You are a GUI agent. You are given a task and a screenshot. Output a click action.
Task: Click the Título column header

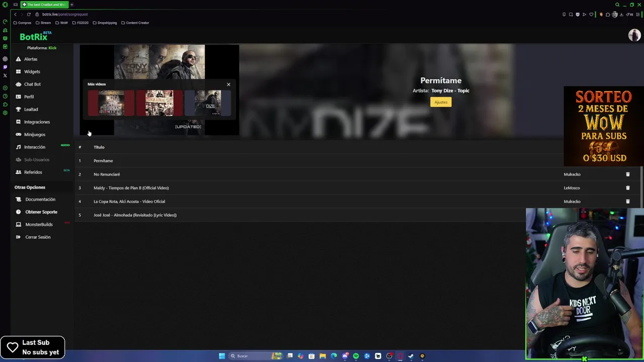point(99,147)
